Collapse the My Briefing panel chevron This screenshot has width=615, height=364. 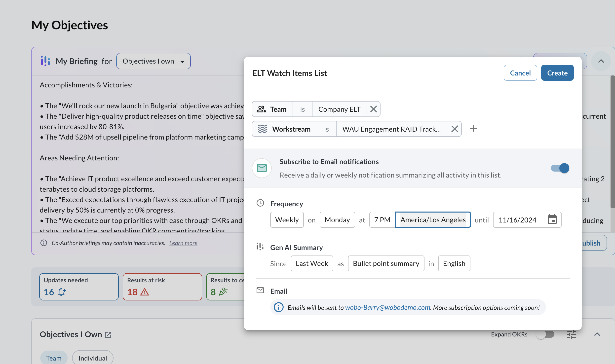(601, 61)
